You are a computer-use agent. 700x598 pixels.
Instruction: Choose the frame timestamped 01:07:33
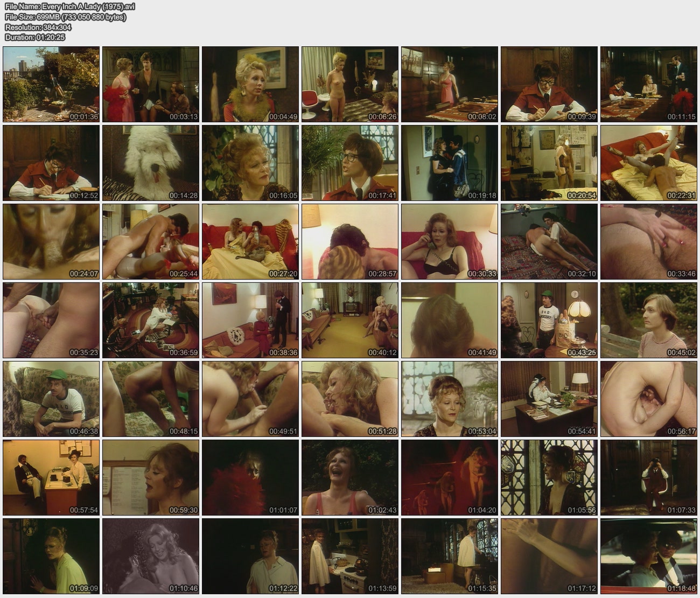click(x=649, y=477)
